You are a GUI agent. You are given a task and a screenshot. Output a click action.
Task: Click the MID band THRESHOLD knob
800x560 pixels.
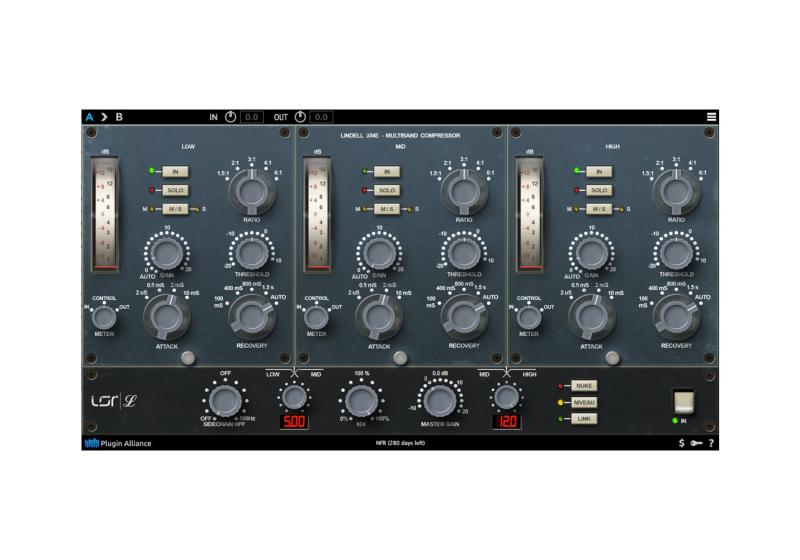tap(464, 252)
